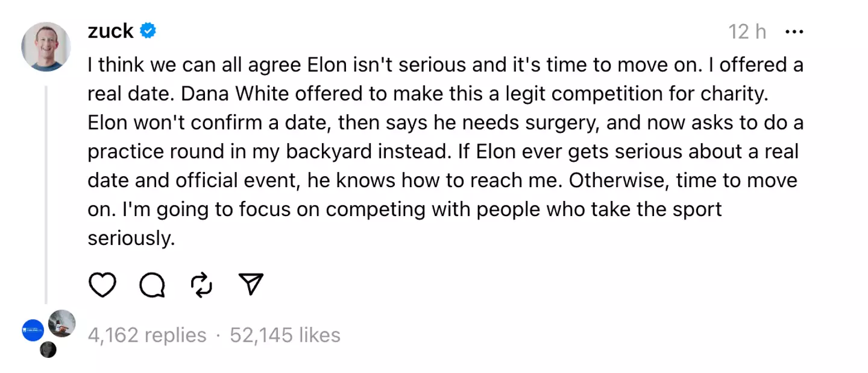Like the post with the heart icon
Viewport: 868px width, 373px height.
(102, 285)
